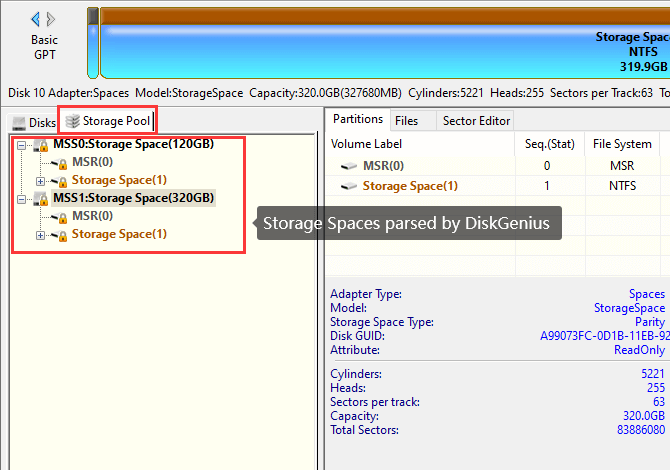Select MSS1:Storage Space(320GB) in the tree
670x470 pixels.
click(x=133, y=198)
